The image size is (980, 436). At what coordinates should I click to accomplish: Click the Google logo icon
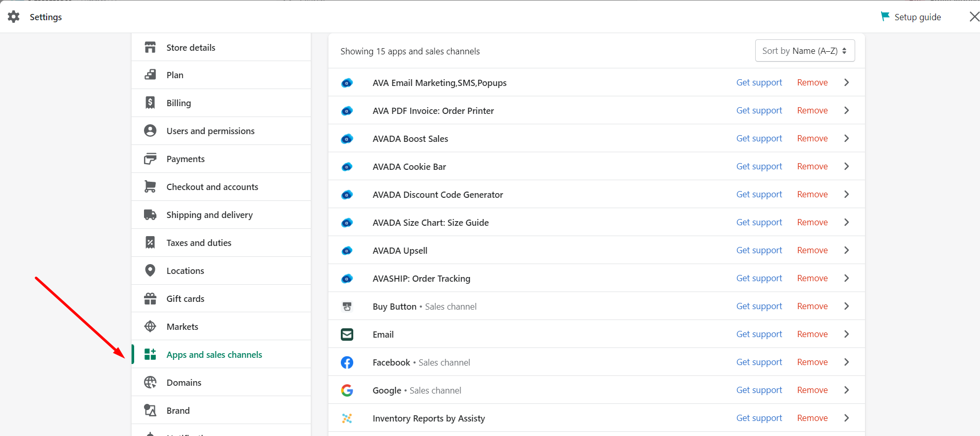point(347,390)
